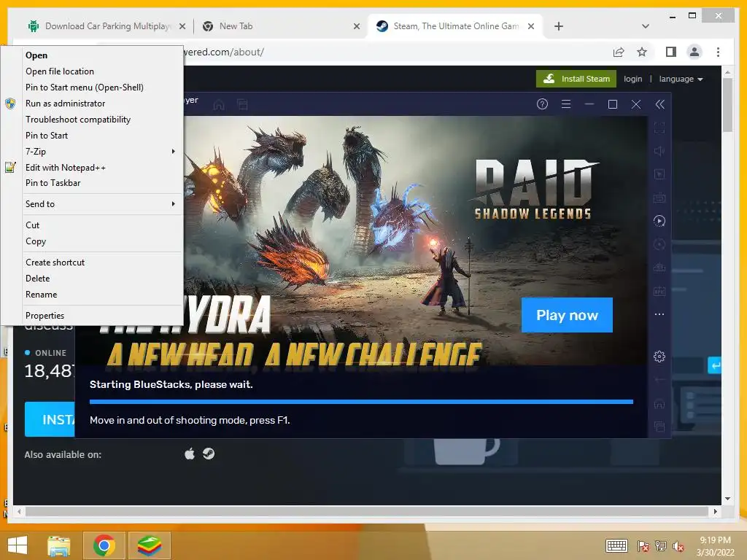Choose Rename in context menu
747x560 pixels.
coord(102,295)
